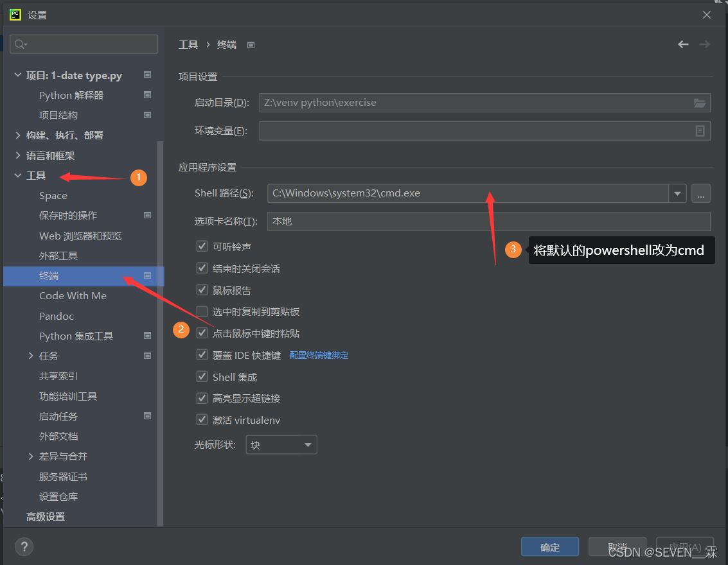Click project-level icon beside 保存时的操作
This screenshot has width=728, height=565.
[x=148, y=215]
